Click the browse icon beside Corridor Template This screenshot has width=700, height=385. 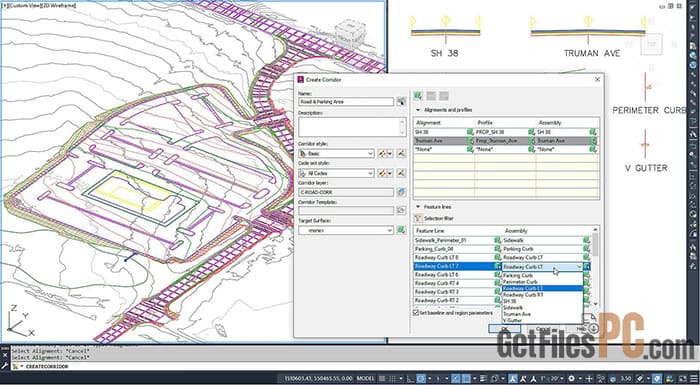[x=401, y=210]
